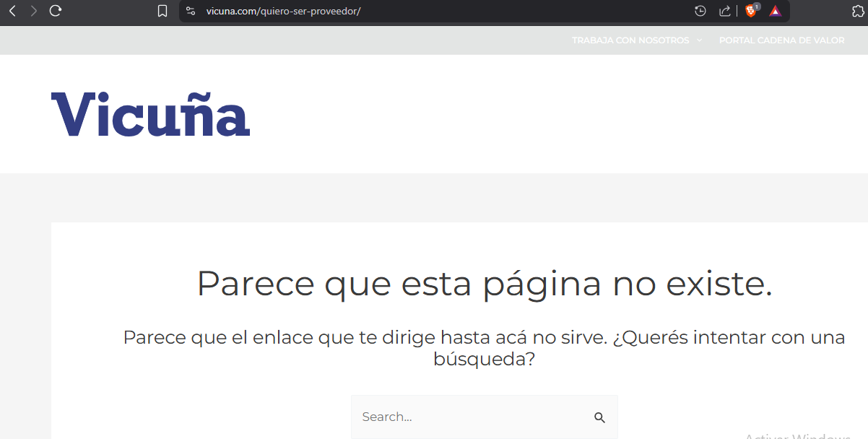Viewport: 868px width, 439px height.
Task: Click the Vicuña logo
Action: click(x=150, y=113)
